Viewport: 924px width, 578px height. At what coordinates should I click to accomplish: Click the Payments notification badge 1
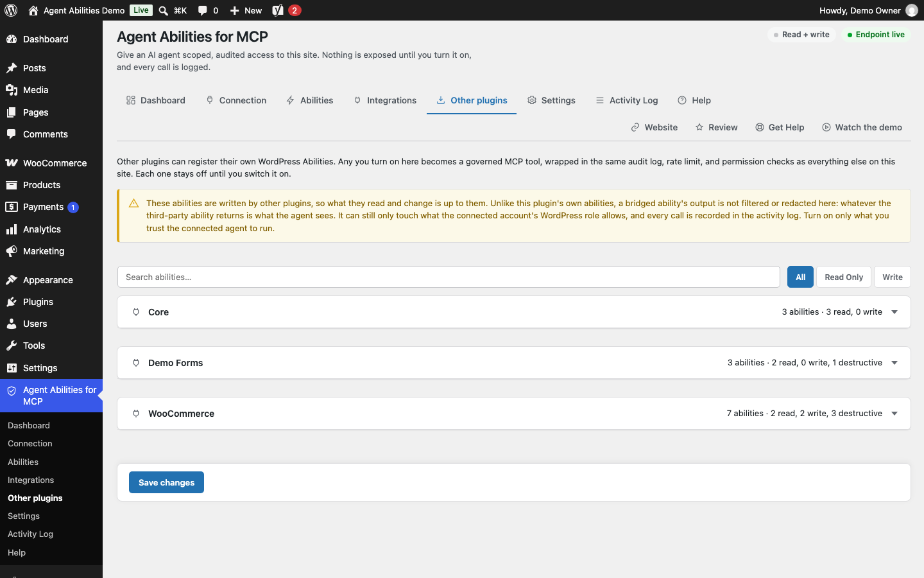(73, 207)
